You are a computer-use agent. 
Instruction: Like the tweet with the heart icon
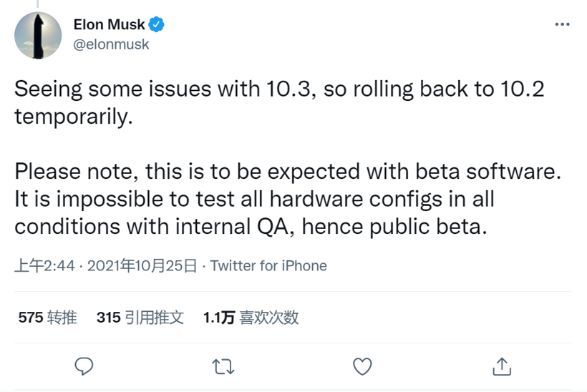tap(363, 366)
